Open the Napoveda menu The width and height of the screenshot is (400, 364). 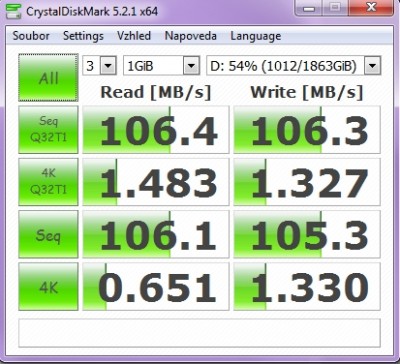point(191,36)
